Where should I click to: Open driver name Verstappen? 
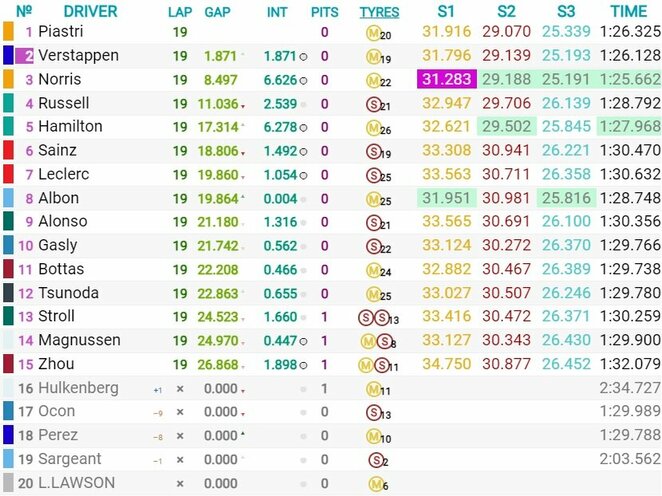[79, 56]
